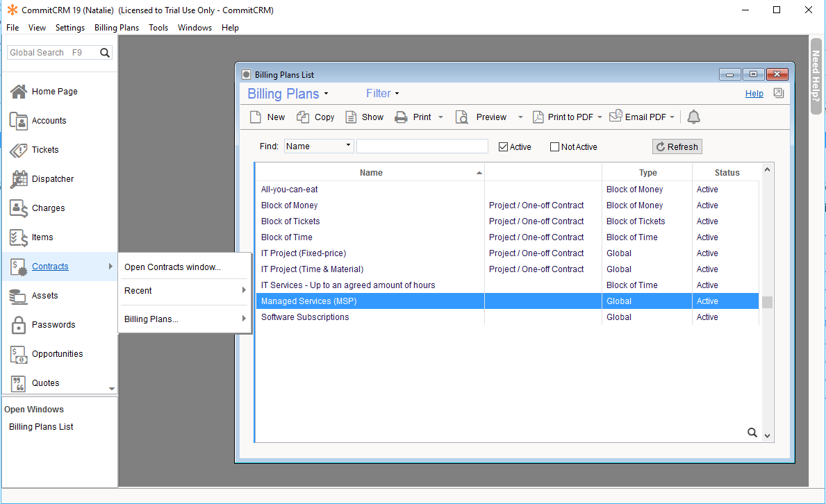826x504 pixels.
Task: Select Open Contracts window menu entry
Action: tap(172, 267)
